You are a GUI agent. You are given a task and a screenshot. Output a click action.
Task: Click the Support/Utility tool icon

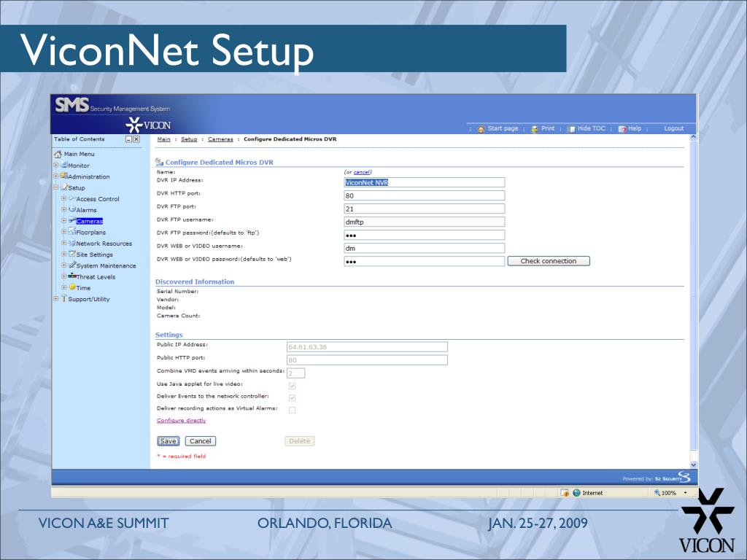(x=64, y=298)
